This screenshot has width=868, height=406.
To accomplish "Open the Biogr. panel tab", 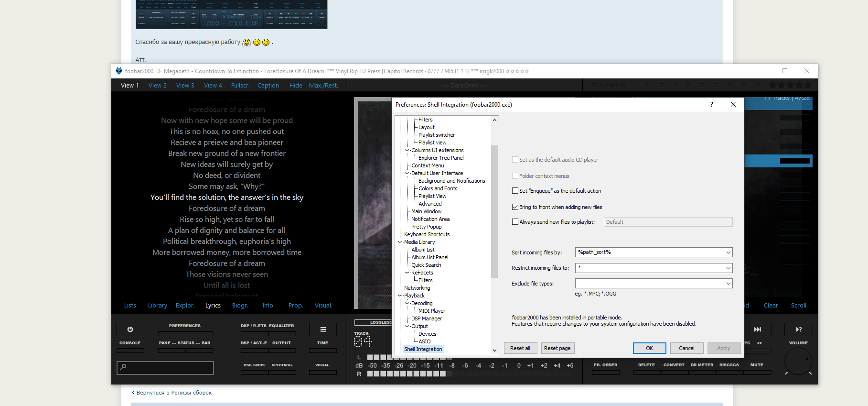I will click(x=240, y=306).
